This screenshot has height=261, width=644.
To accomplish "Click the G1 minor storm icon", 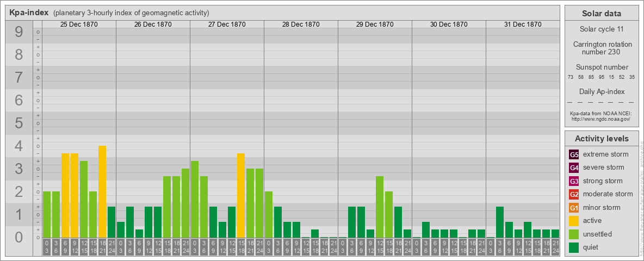I will pyautogui.click(x=574, y=207).
